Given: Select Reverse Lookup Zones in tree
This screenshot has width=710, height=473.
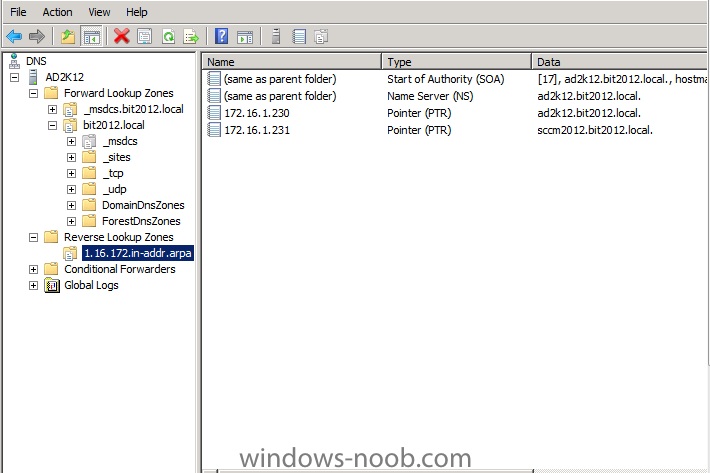Looking at the screenshot, I should tap(119, 237).
